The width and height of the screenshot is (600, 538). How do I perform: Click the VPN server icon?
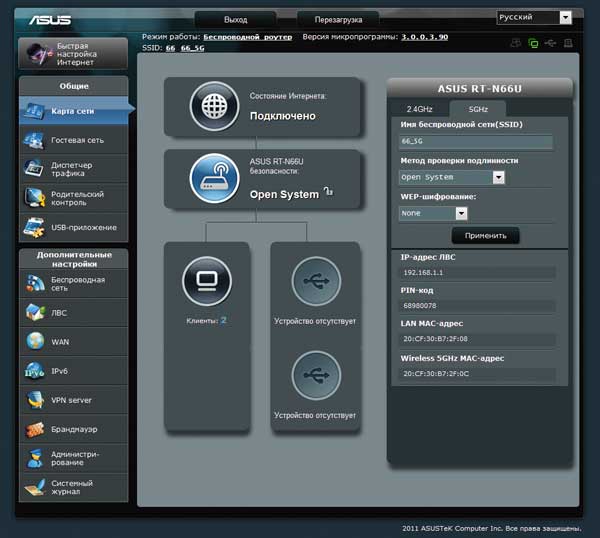pos(35,400)
